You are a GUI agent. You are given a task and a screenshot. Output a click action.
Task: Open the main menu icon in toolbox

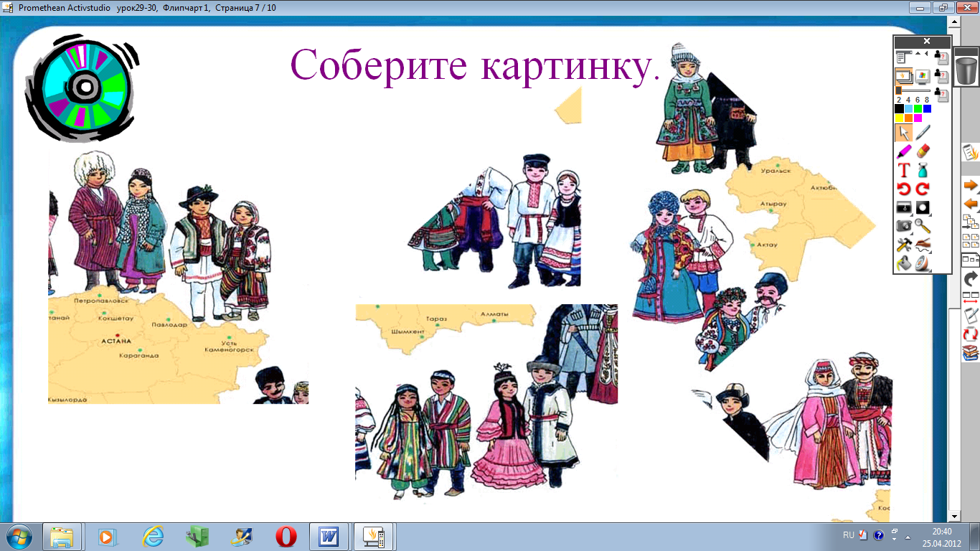(x=903, y=57)
